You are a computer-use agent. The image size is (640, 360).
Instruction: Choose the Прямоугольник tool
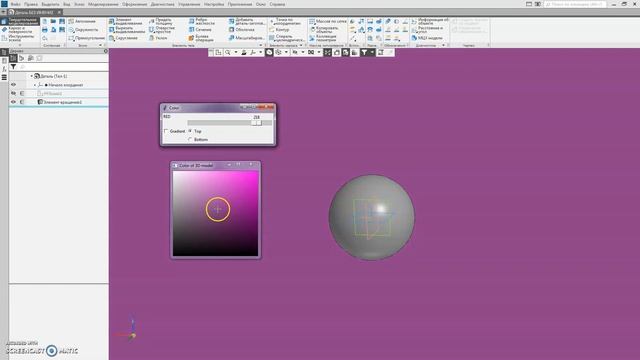(x=87, y=38)
